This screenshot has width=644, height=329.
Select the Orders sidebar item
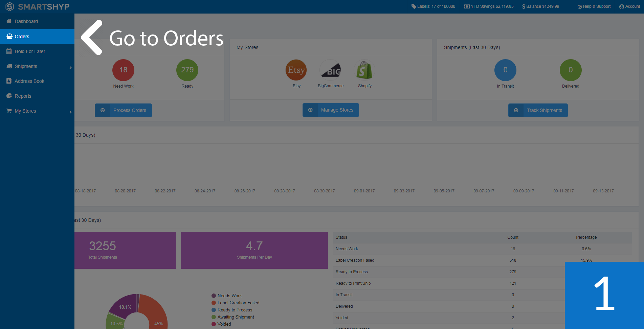(x=37, y=37)
